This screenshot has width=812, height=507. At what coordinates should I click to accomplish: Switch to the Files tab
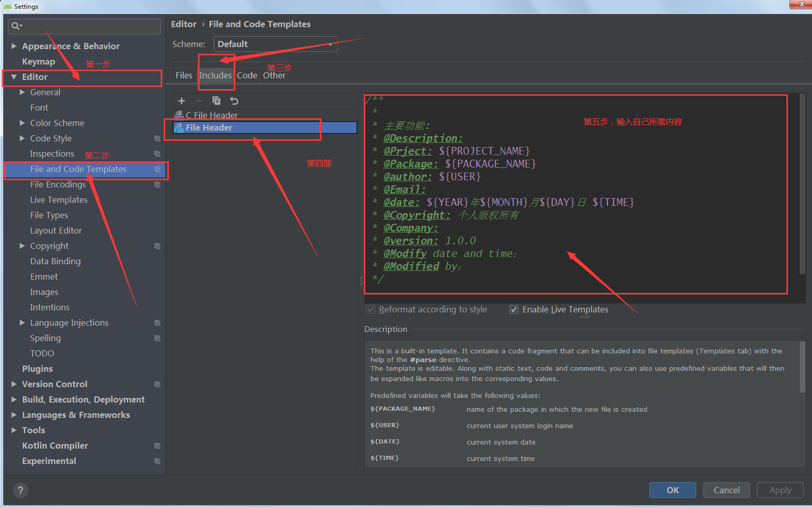point(184,75)
